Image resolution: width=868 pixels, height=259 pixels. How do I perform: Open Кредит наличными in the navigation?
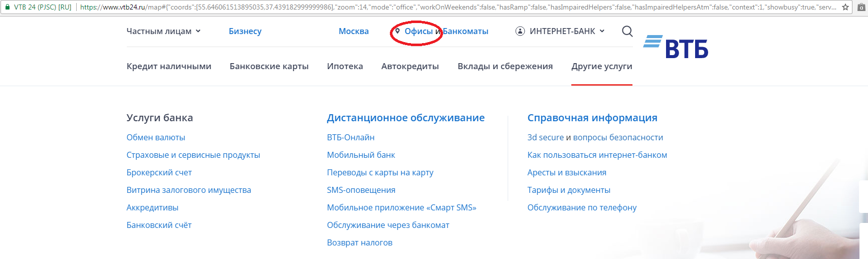pyautogui.click(x=169, y=66)
